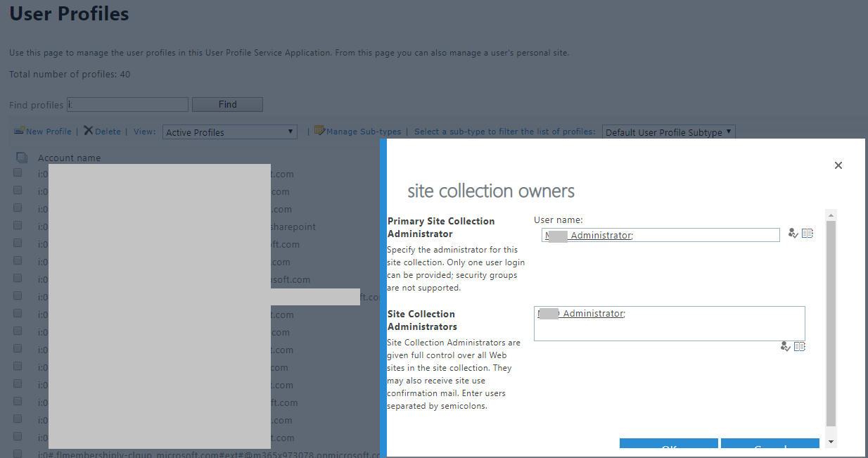Image resolution: width=868 pixels, height=458 pixels.
Task: Click the Delete link
Action: click(x=108, y=132)
